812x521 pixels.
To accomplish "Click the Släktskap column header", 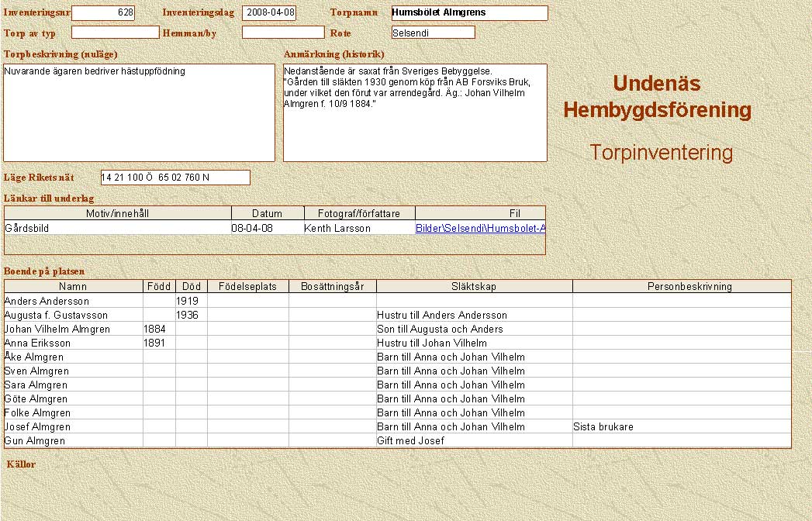I will pyautogui.click(x=474, y=287).
